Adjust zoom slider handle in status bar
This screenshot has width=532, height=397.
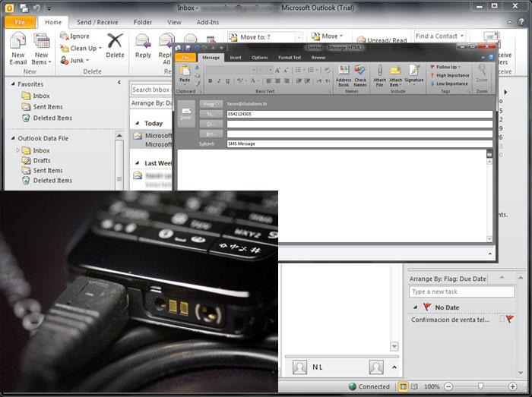coord(480,386)
